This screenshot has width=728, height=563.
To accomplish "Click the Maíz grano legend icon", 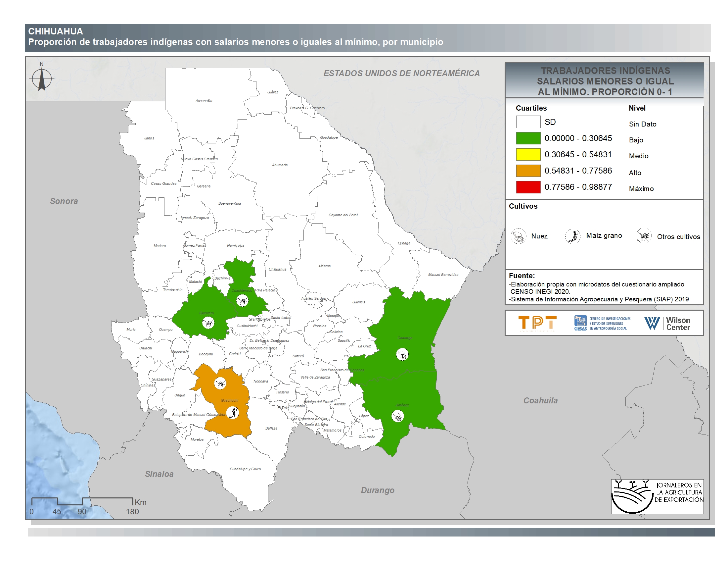I will click(x=573, y=236).
